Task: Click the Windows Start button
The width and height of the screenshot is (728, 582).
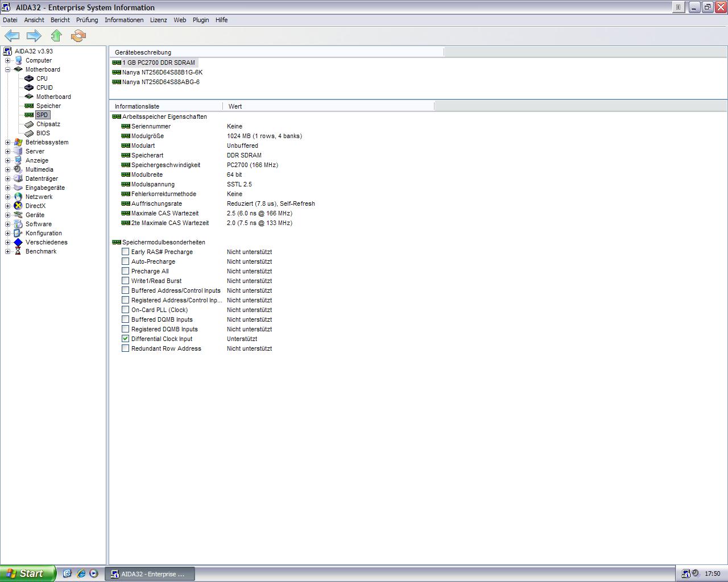Action: (28, 573)
